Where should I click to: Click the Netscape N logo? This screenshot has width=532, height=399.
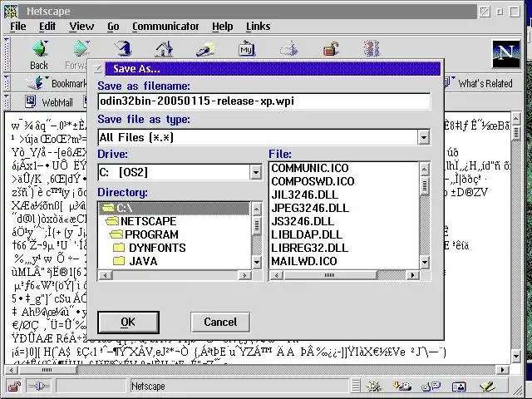(x=506, y=54)
